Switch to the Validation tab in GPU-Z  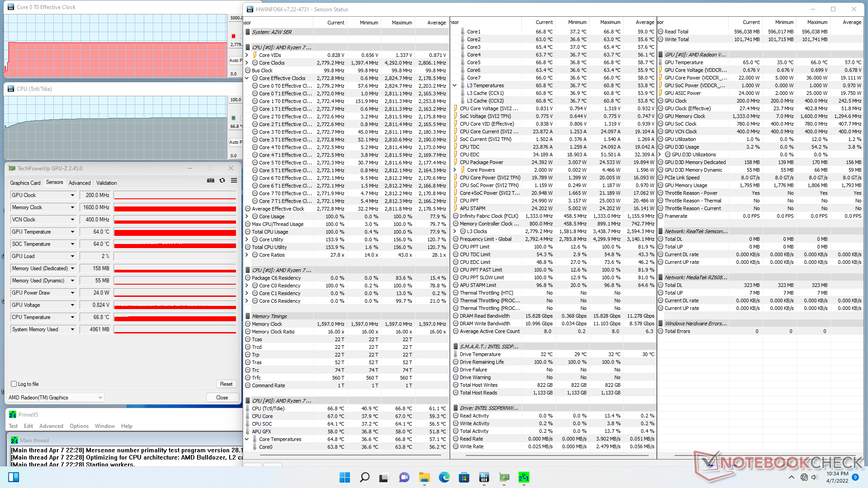(107, 183)
